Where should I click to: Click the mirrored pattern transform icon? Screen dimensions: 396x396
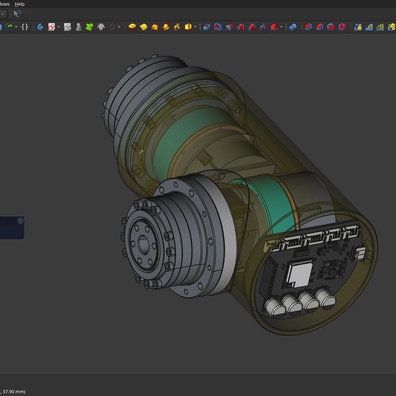click(358, 27)
